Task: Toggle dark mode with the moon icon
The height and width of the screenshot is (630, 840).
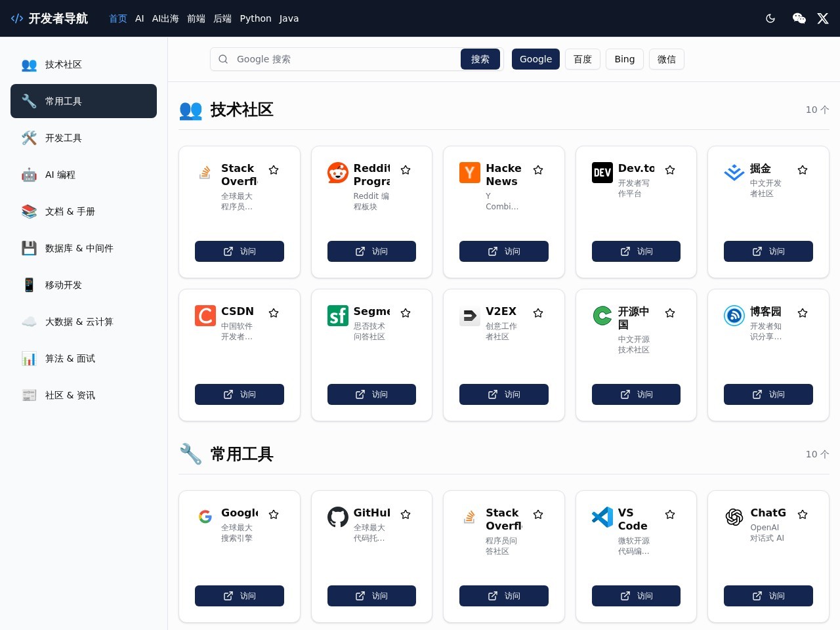Action: [770, 18]
